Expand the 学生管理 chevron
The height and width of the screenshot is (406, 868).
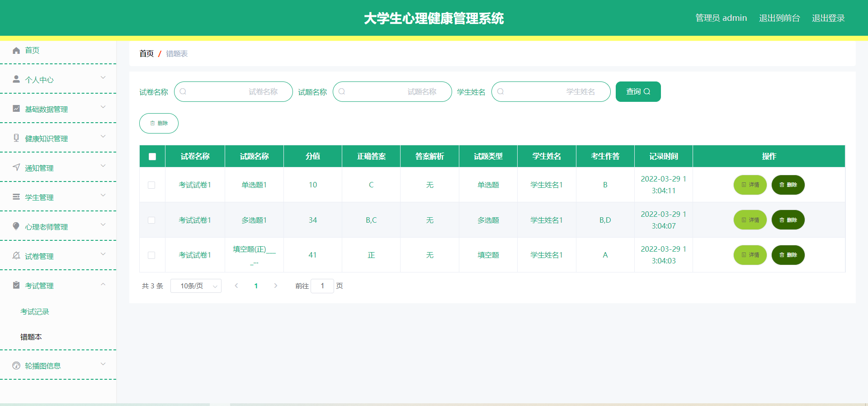tap(103, 196)
